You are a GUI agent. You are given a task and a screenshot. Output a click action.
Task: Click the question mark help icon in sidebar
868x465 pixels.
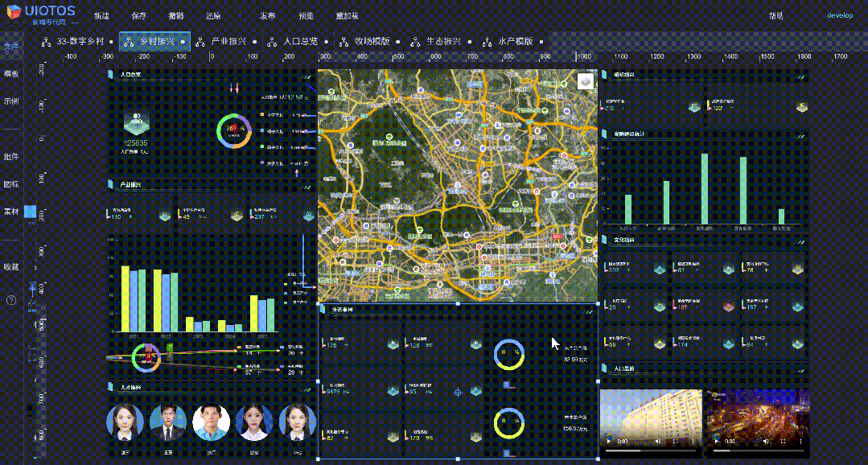click(11, 300)
